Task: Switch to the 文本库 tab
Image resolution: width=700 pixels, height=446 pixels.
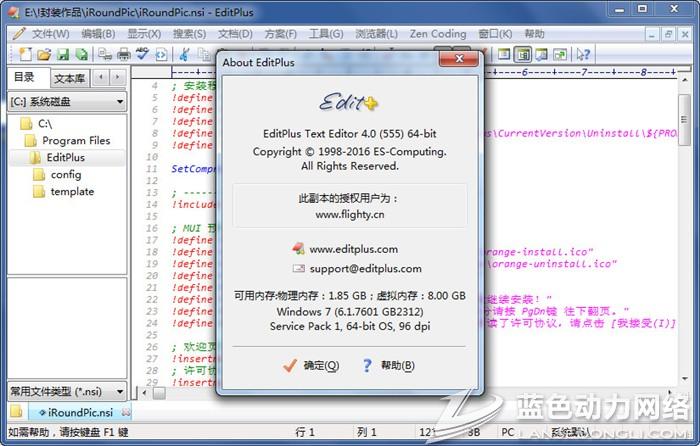Action: coord(70,79)
